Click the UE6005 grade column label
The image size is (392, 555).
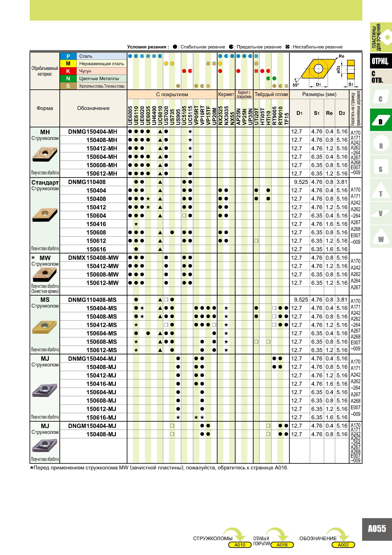[130, 115]
